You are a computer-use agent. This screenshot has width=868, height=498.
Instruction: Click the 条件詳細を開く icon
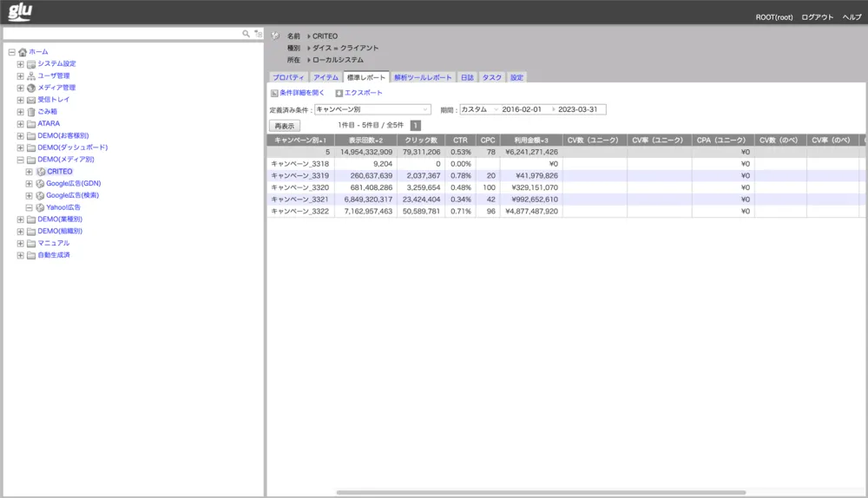pos(274,93)
